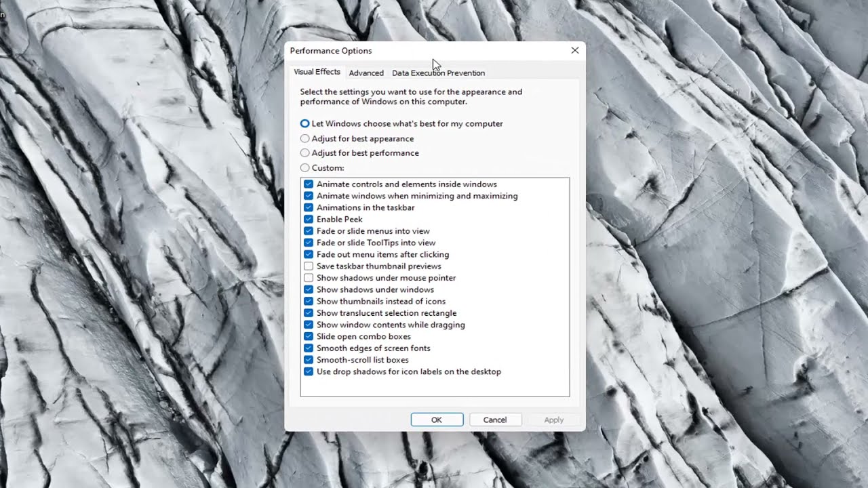
Task: Uncheck Animate controls and elements inside windows
Action: click(309, 184)
